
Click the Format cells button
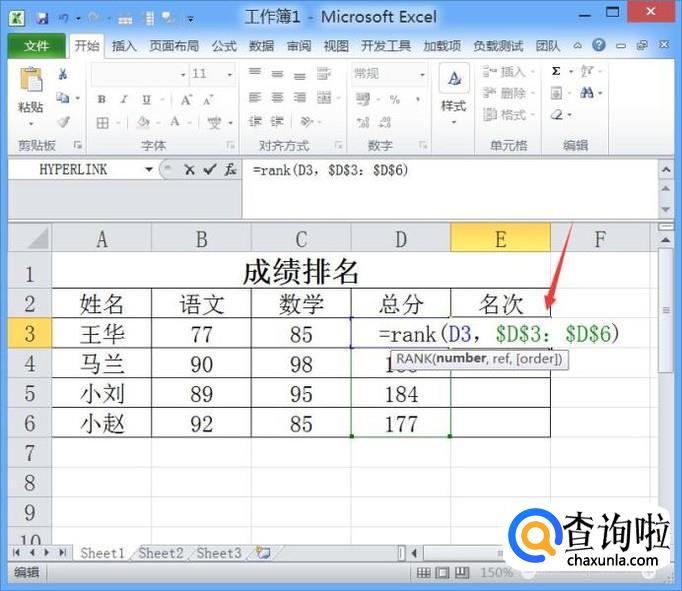tap(508, 115)
